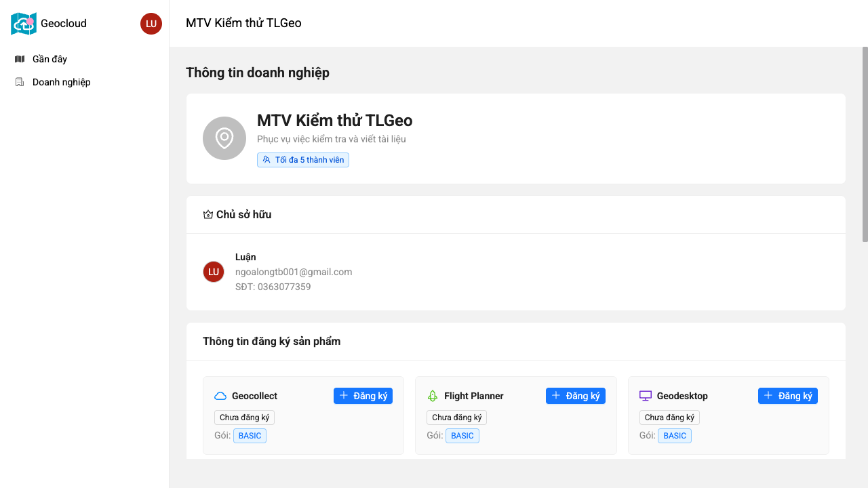
Task: Click the vertical page scrollbar
Action: coord(865,144)
